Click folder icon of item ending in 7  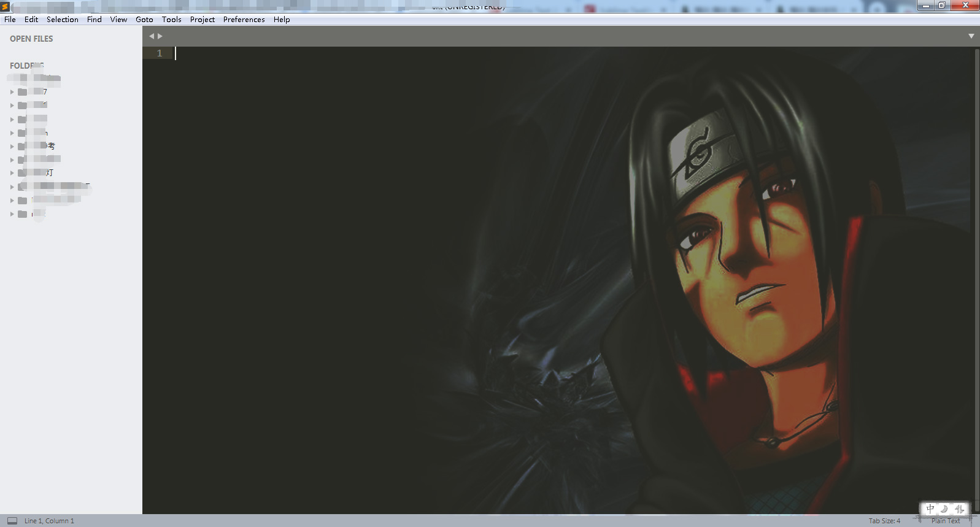pyautogui.click(x=22, y=92)
